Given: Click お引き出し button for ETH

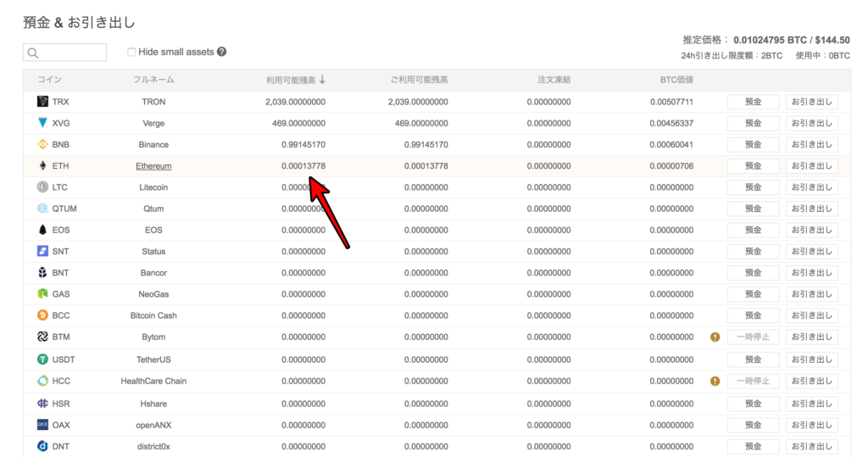Looking at the screenshot, I should click(811, 165).
